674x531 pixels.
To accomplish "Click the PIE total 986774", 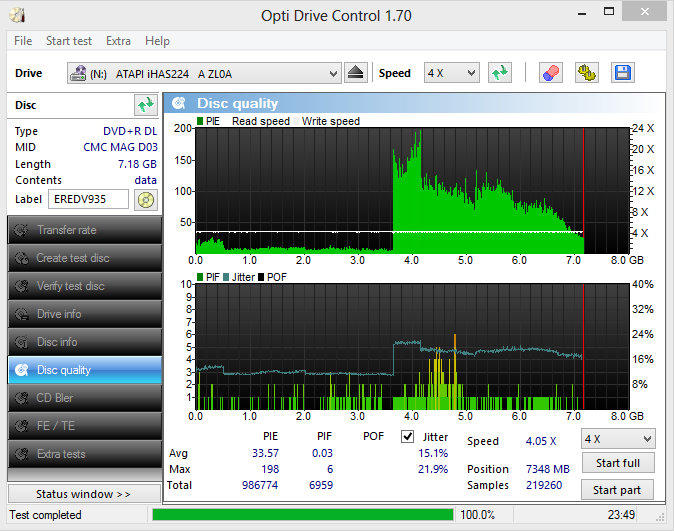I will click(x=260, y=485).
